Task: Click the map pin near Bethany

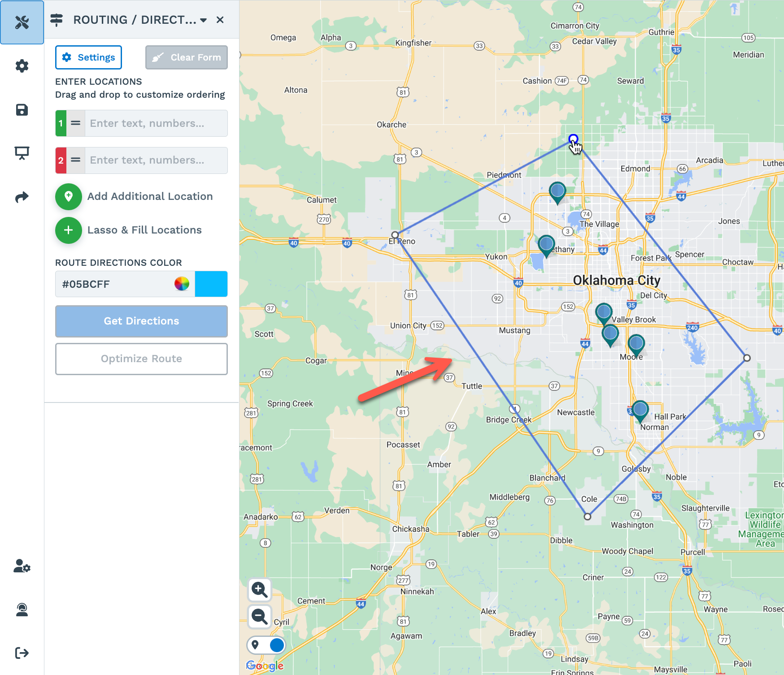Action: pos(546,246)
